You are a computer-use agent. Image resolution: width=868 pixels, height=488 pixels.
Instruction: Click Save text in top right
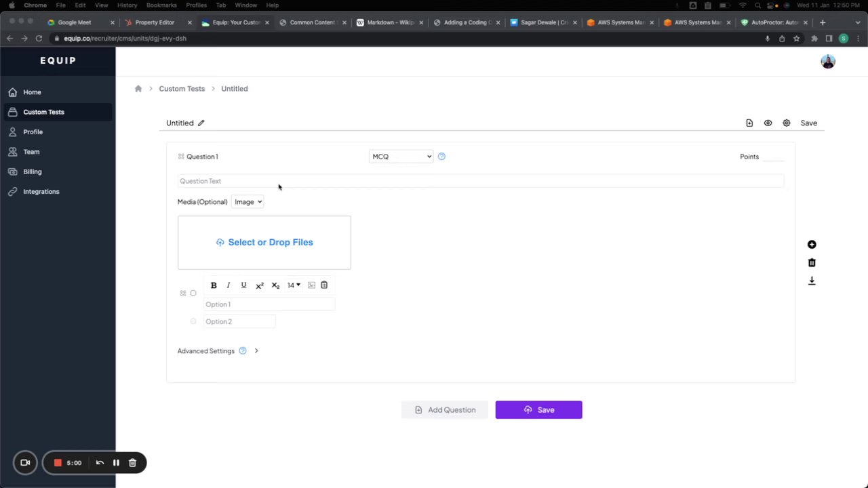808,123
